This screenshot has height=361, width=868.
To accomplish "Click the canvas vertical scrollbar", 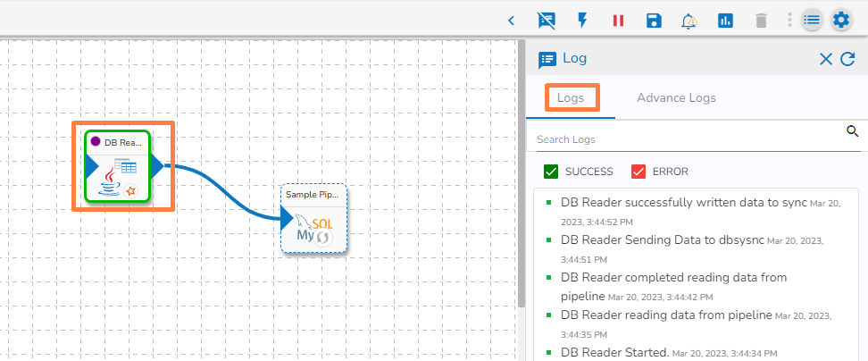I will click(522, 172).
